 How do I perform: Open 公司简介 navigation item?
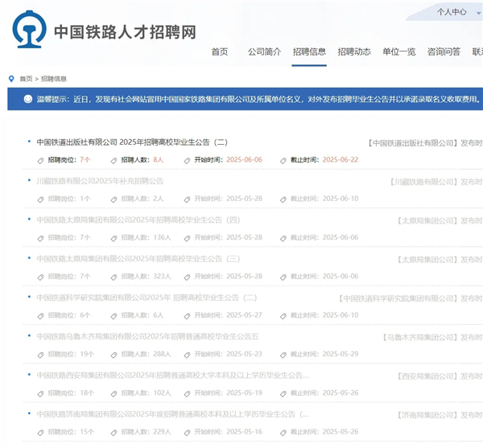point(265,51)
